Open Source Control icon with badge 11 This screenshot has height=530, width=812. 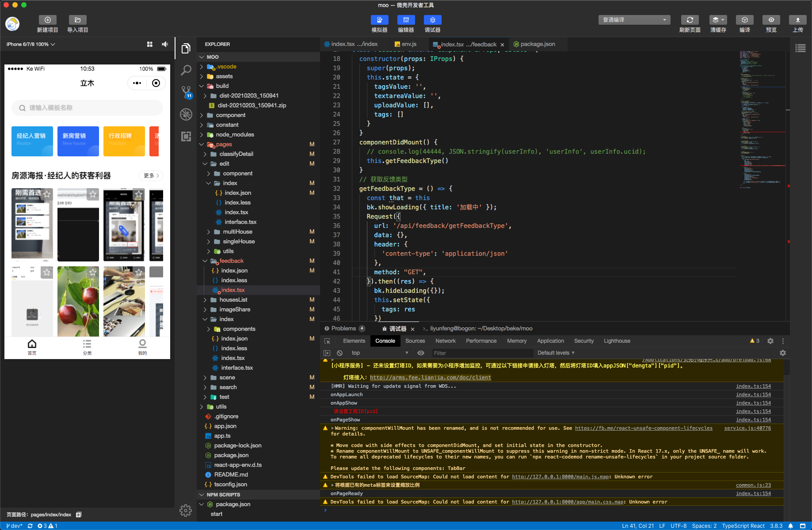186,92
